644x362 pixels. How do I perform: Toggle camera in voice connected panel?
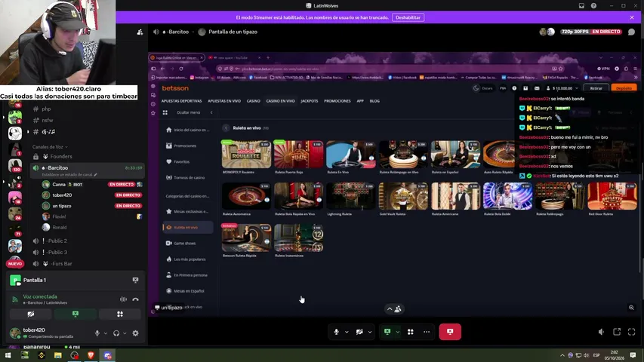[x=31, y=314]
